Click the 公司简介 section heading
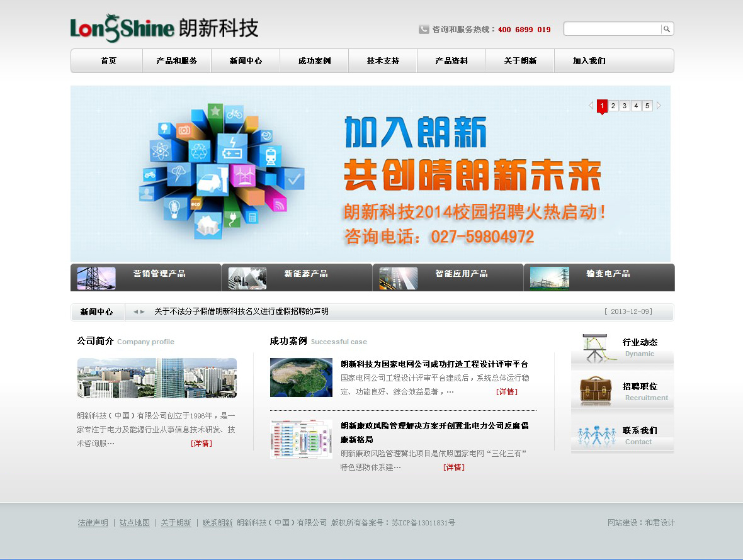This screenshot has height=560, width=743. pyautogui.click(x=95, y=341)
